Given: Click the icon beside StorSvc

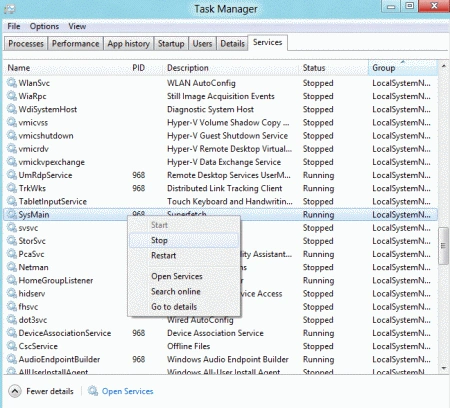Looking at the screenshot, I should (12, 241).
